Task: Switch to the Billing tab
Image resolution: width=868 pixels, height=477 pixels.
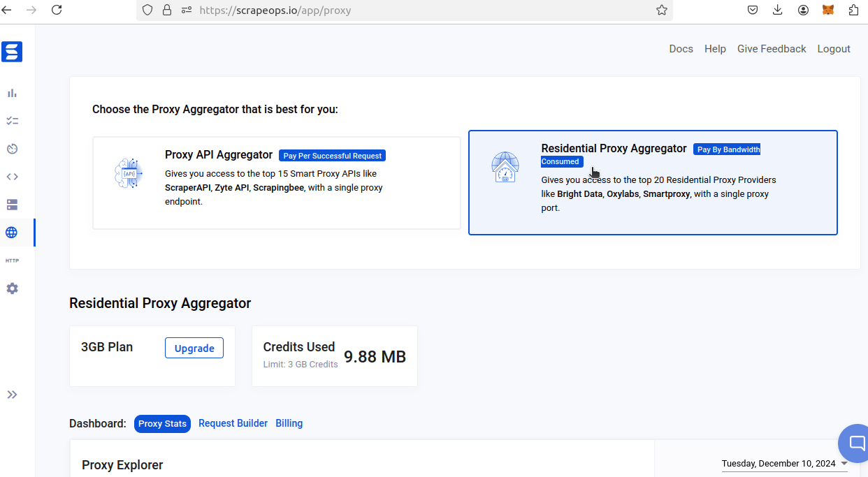Action: pyautogui.click(x=289, y=423)
